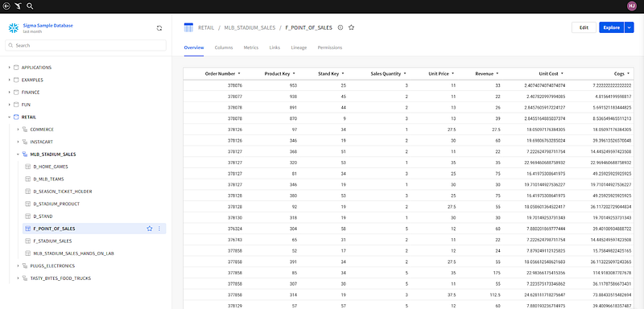Open the Unit Cost column menu arrow

[x=562, y=73]
